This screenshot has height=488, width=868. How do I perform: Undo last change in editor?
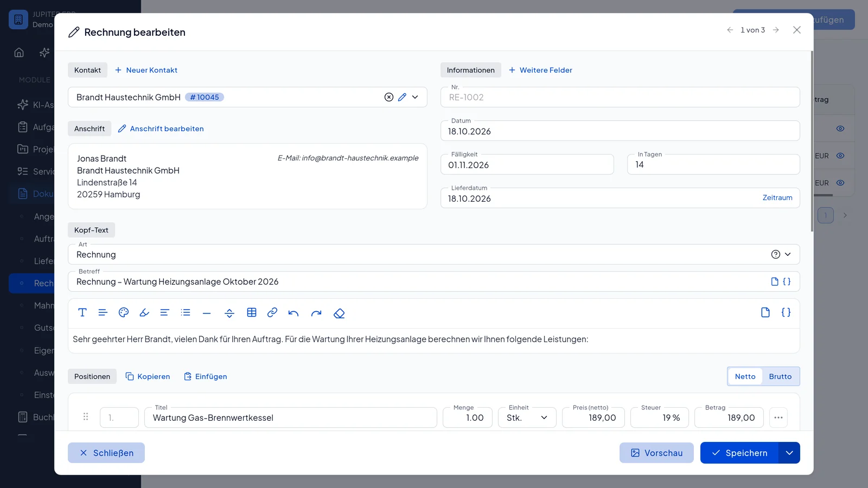coord(293,313)
